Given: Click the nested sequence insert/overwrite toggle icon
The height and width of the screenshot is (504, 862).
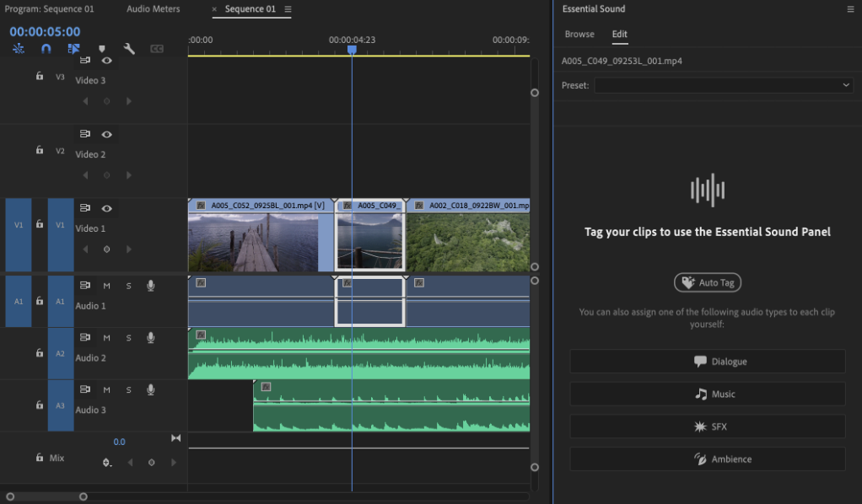Looking at the screenshot, I should 74,49.
